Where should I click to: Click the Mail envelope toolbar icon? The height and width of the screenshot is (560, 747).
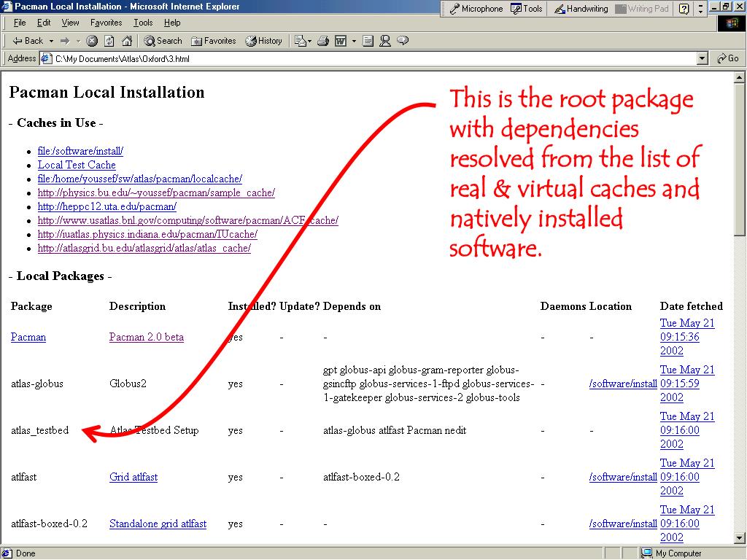tap(300, 41)
